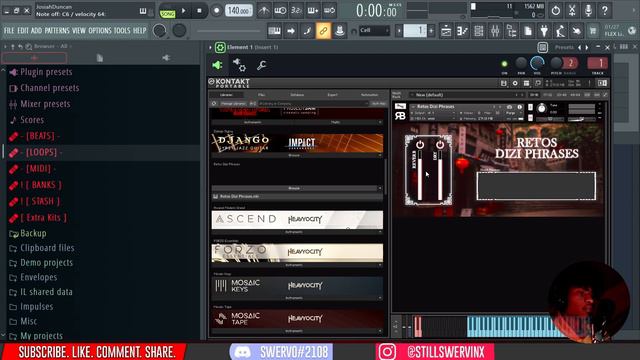Click the plus next to pattern number
640x360 pixels.
point(431,31)
